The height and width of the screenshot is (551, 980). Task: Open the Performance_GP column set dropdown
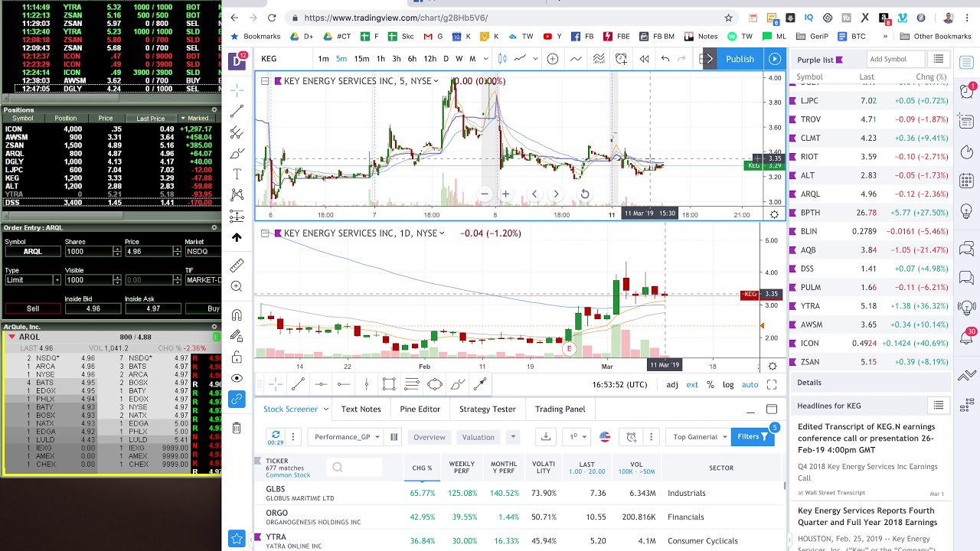coord(346,437)
